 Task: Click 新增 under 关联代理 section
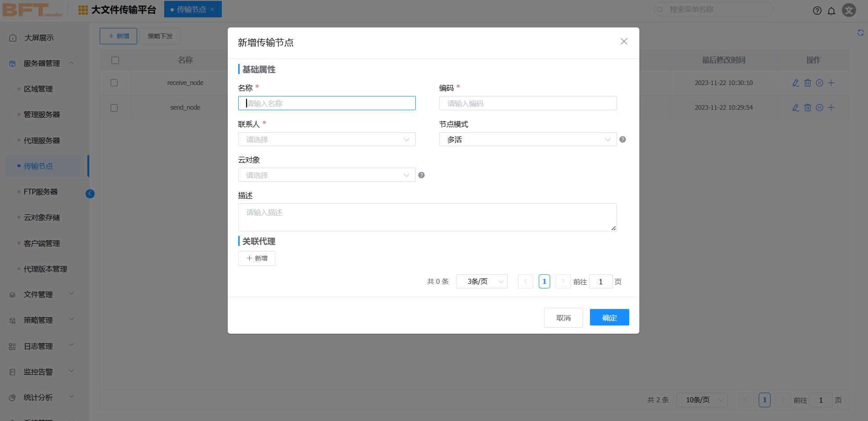(x=257, y=258)
